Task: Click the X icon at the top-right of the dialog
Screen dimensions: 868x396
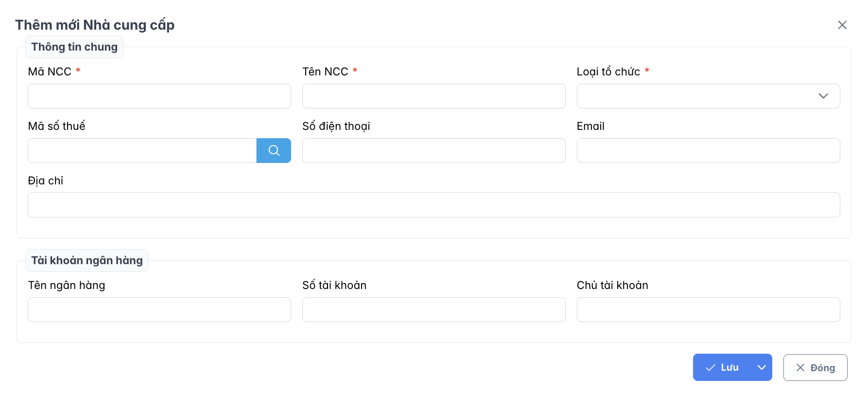Action: click(842, 25)
